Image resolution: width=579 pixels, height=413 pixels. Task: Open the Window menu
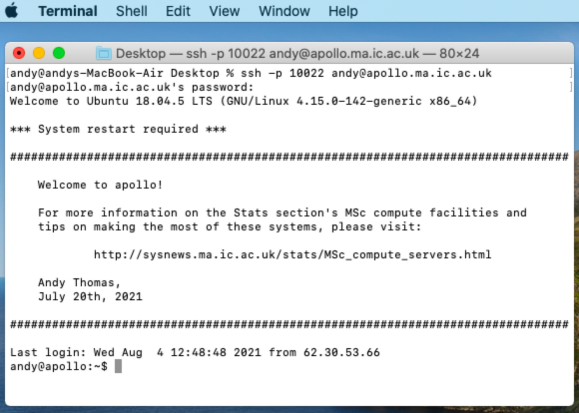point(284,11)
